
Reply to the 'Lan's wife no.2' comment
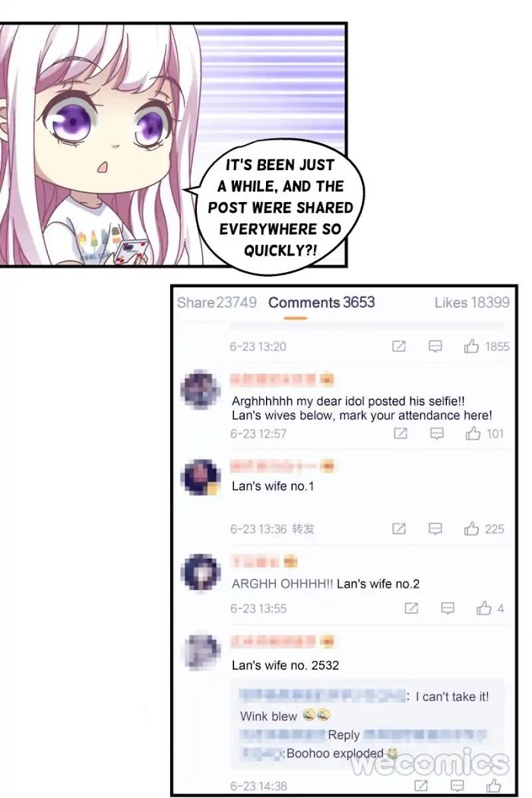pyautogui.click(x=448, y=608)
